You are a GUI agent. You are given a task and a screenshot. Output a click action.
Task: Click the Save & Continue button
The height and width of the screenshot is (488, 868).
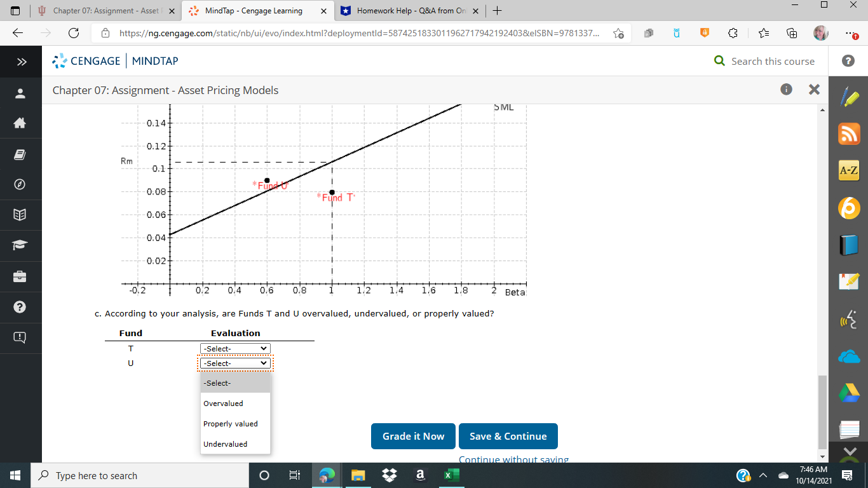coord(508,436)
